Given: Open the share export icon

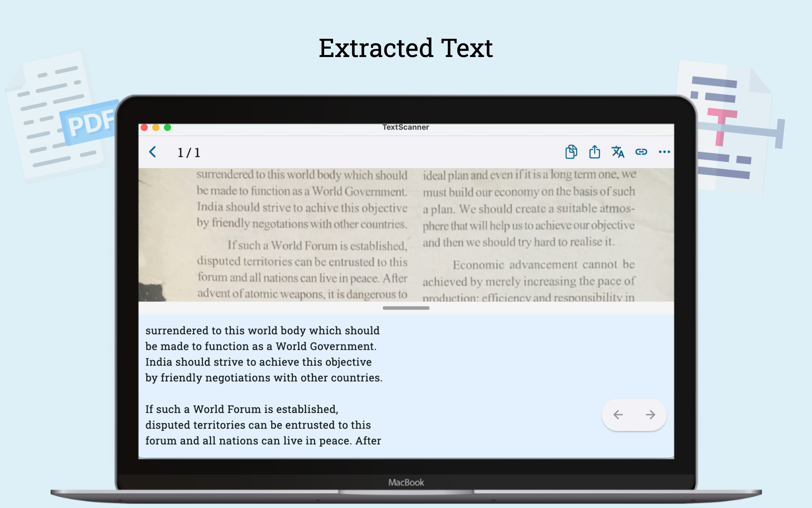Looking at the screenshot, I should 595,152.
